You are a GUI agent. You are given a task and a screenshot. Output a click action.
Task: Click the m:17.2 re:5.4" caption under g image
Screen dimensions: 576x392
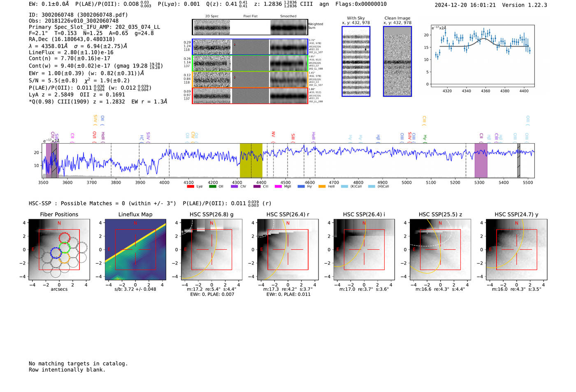click(x=211, y=289)
